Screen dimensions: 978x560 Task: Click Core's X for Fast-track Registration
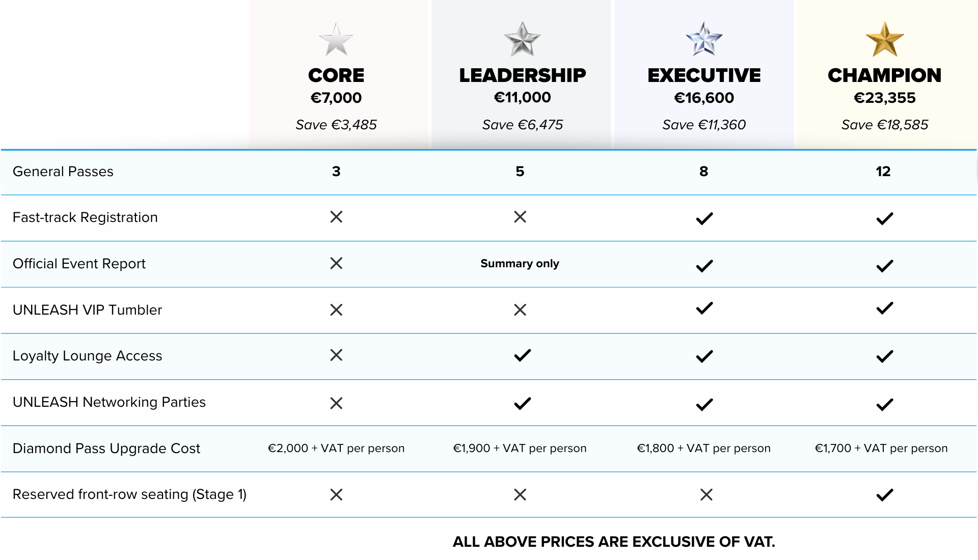click(336, 217)
